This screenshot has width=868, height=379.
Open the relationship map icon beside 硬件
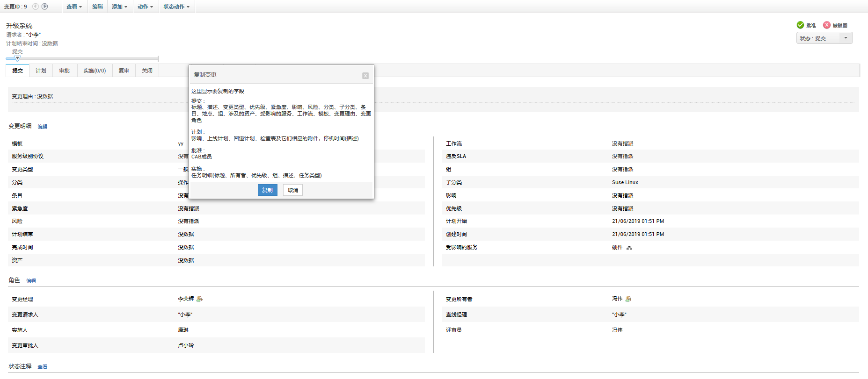click(x=629, y=248)
